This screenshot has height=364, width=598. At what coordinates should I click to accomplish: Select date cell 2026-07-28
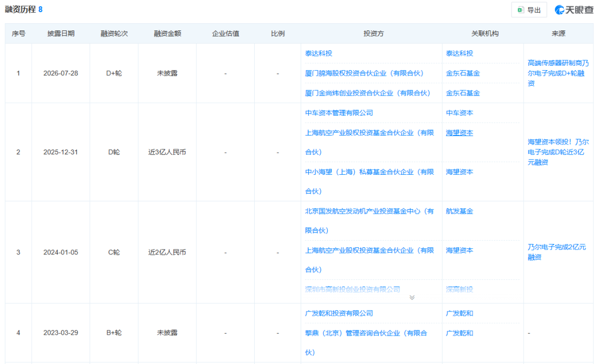coord(61,73)
